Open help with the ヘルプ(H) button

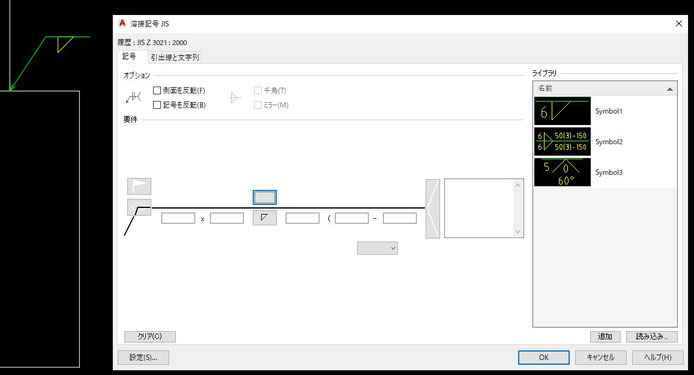pyautogui.click(x=658, y=357)
